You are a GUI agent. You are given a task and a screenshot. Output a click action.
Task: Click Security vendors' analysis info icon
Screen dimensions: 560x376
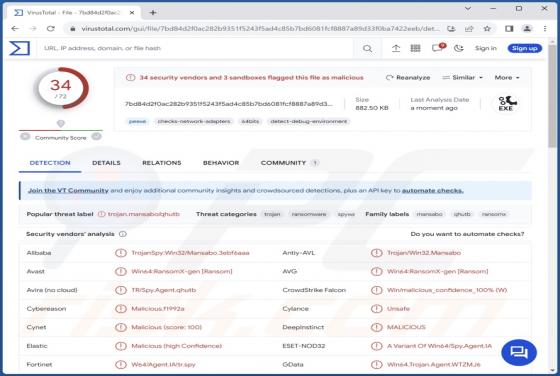123,234
